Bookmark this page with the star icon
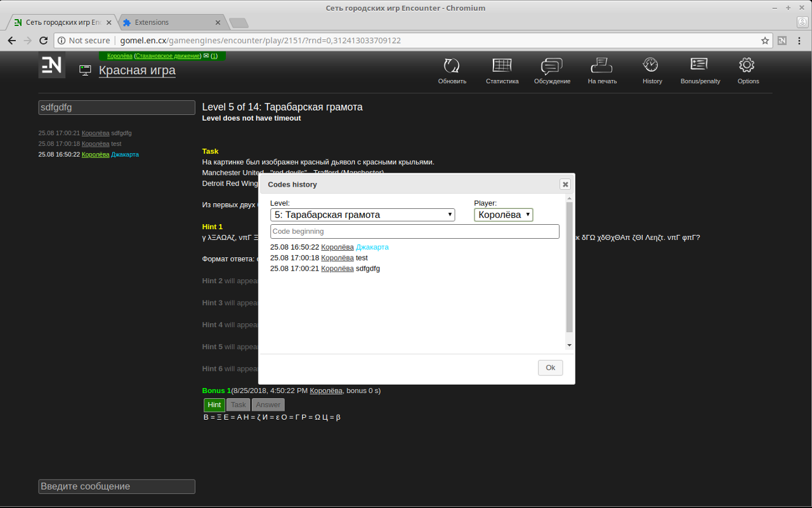 coord(765,40)
